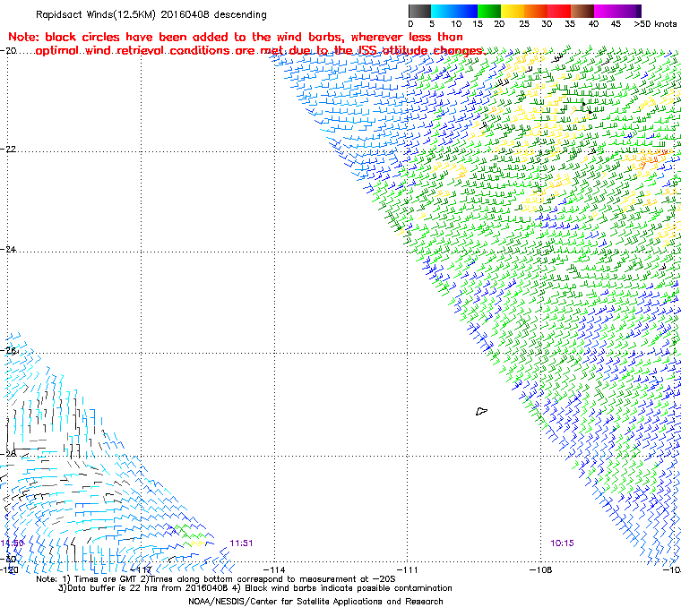681x616 pixels.
Task: Click the '>50 knots' legend label
Action: pyautogui.click(x=655, y=24)
